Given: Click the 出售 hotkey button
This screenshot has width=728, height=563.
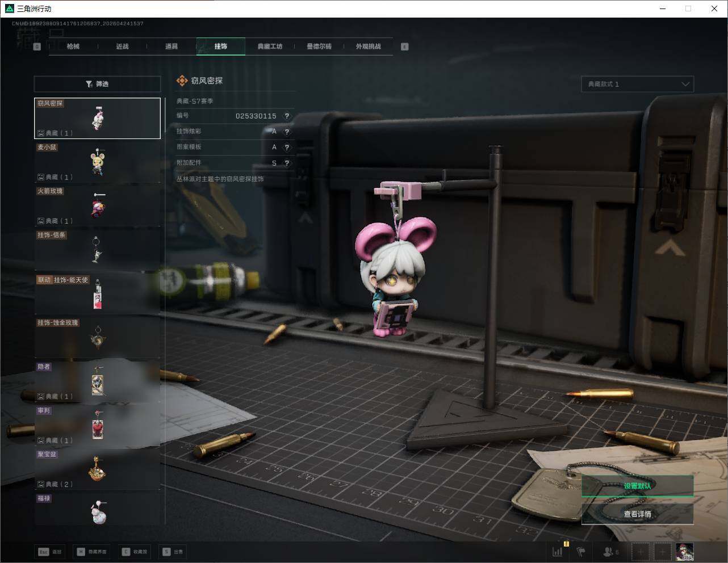Looking at the screenshot, I should tap(173, 552).
